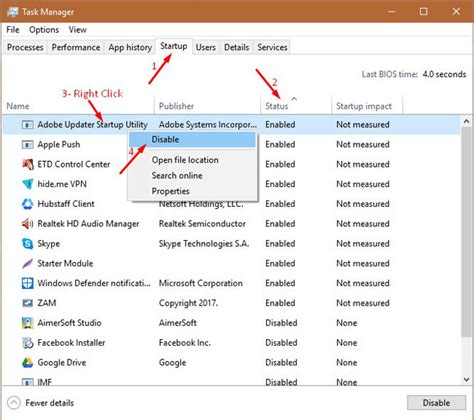474x420 pixels.
Task: Select the Apple Push row name
Action: (x=59, y=145)
